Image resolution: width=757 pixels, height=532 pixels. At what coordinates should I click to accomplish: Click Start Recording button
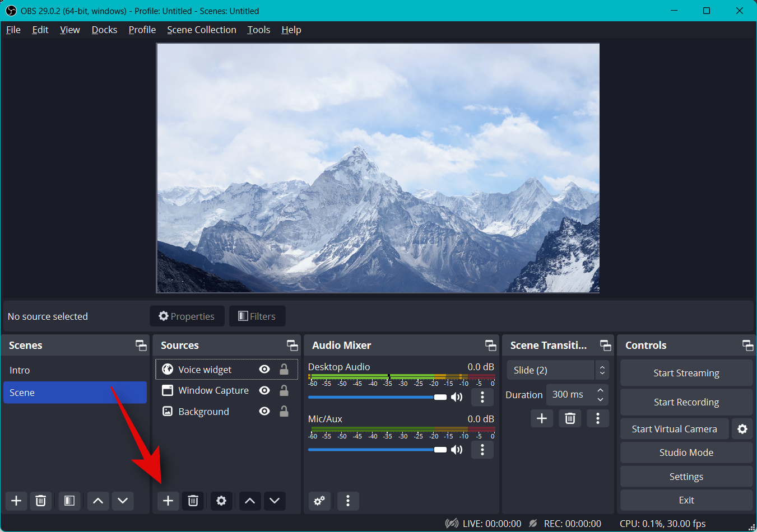click(686, 402)
